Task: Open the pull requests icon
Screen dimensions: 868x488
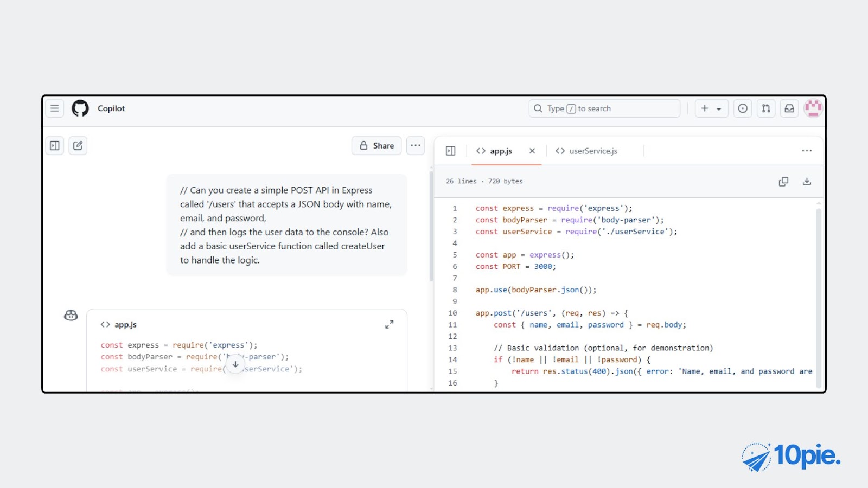Action: 766,108
